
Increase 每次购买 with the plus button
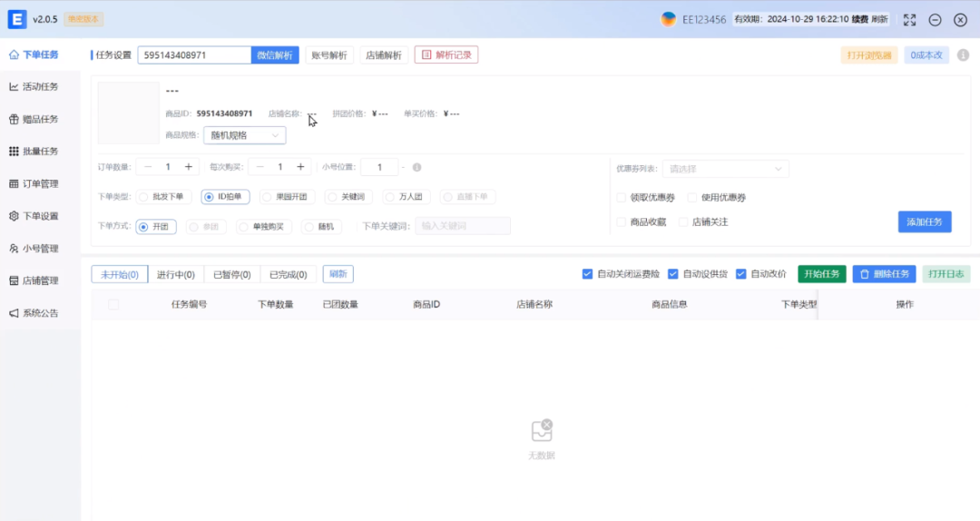(x=300, y=167)
